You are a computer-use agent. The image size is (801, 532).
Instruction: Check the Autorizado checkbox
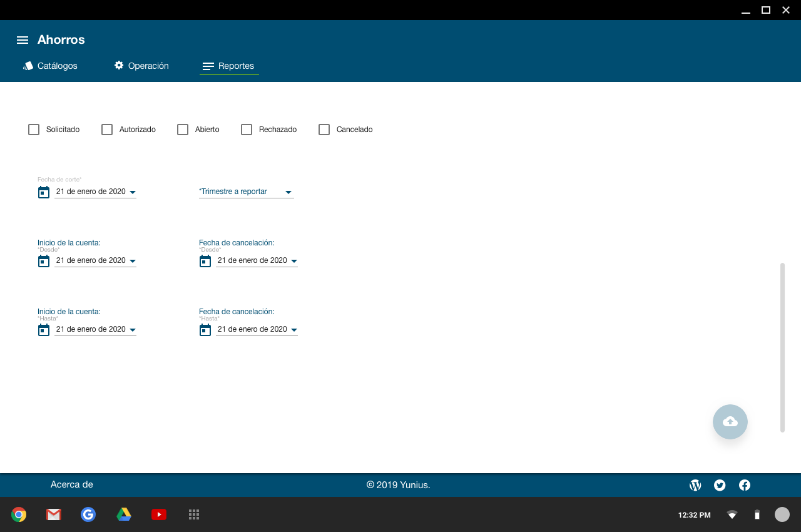point(107,130)
